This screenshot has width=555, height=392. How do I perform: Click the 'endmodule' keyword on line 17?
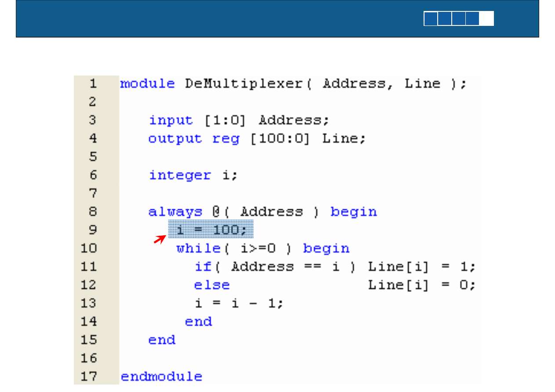[x=161, y=377]
